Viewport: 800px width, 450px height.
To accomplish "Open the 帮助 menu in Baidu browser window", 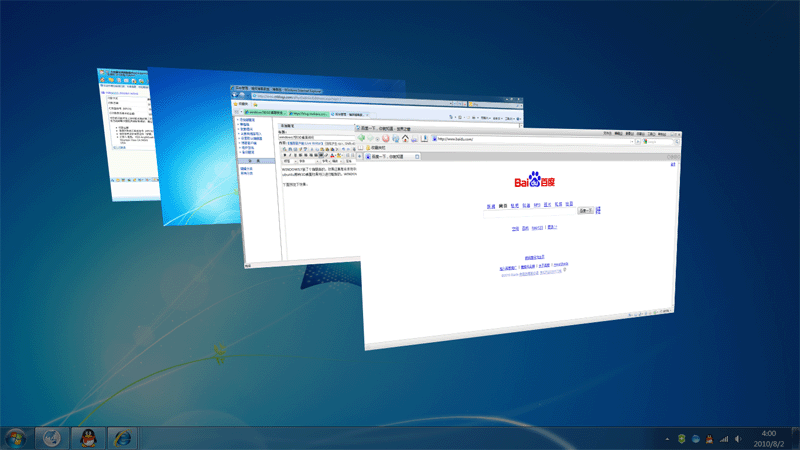I will (662, 134).
